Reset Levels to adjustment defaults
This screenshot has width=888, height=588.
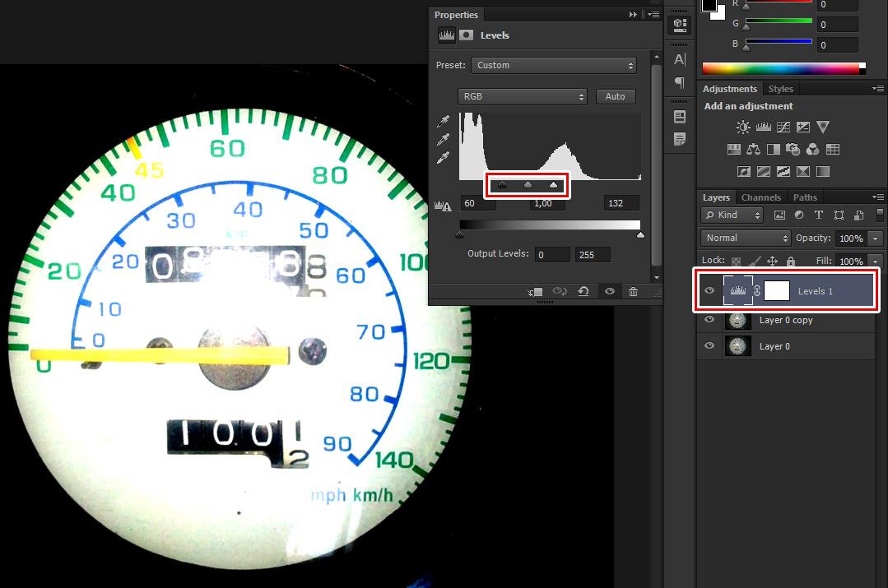coord(583,291)
